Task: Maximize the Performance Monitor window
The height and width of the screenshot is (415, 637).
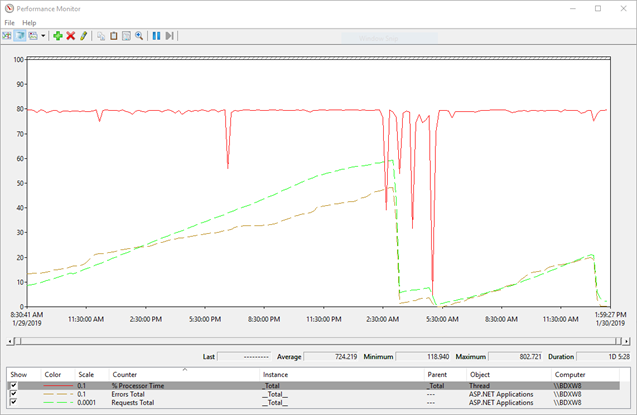Action: click(x=598, y=9)
